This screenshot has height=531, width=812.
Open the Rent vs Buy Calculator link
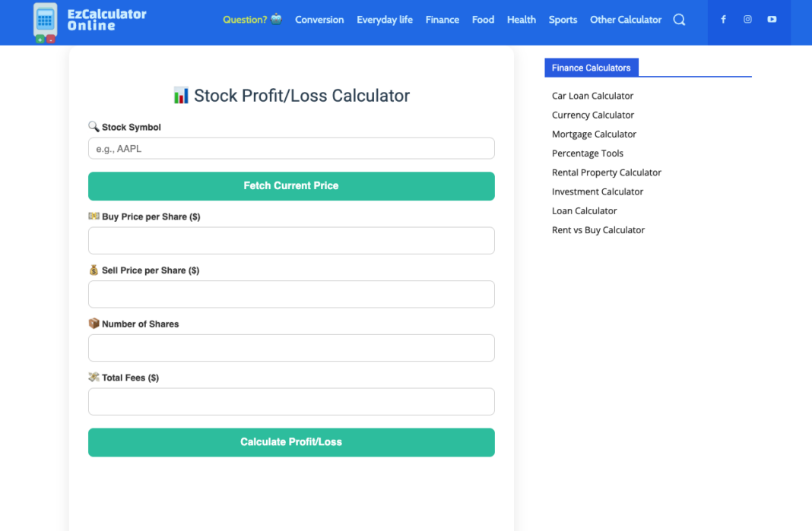tap(598, 229)
